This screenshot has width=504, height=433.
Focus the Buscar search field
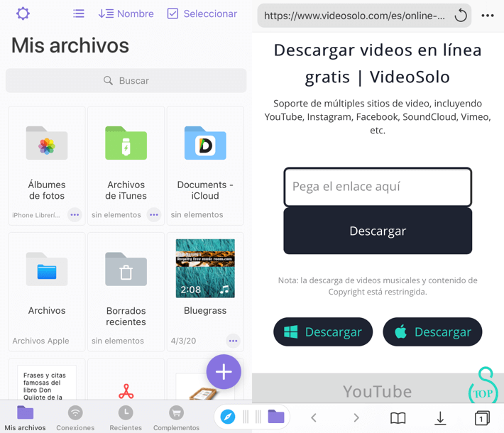[126, 80]
